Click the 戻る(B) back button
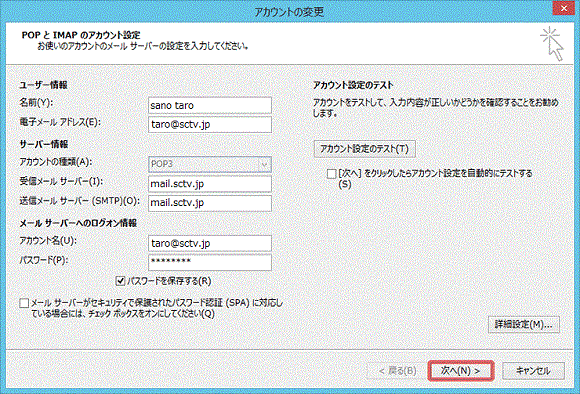This screenshot has width=580, height=394. tap(397, 370)
